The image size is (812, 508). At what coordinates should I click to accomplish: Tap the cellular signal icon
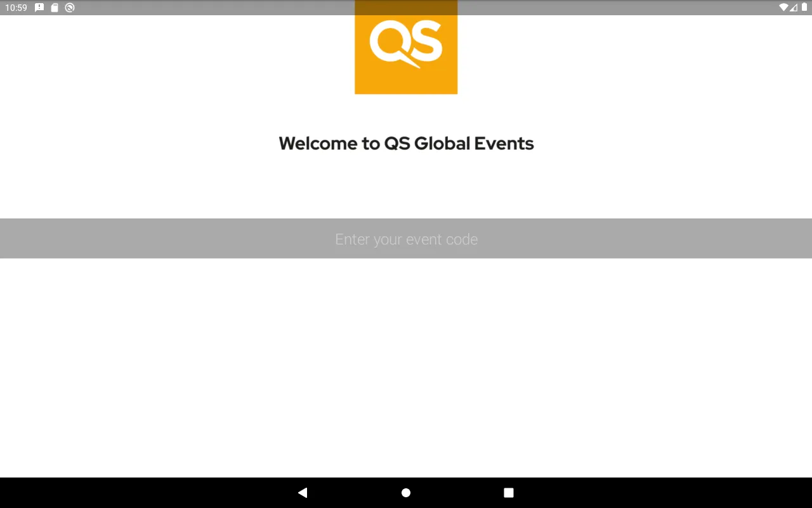794,8
